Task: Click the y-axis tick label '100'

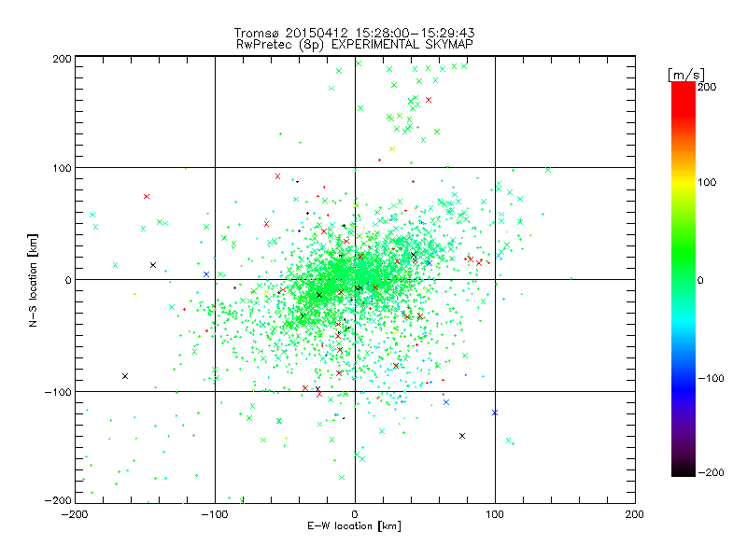Action: [x=62, y=168]
